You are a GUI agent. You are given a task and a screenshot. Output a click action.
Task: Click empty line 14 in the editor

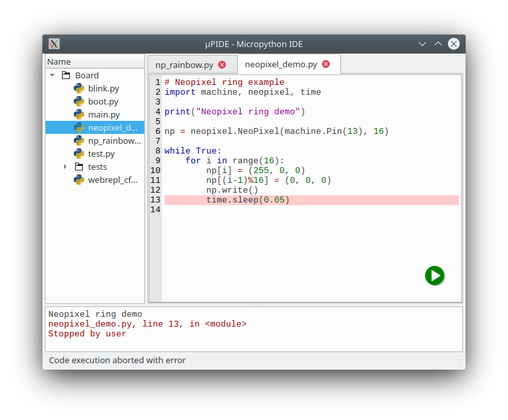311,210
